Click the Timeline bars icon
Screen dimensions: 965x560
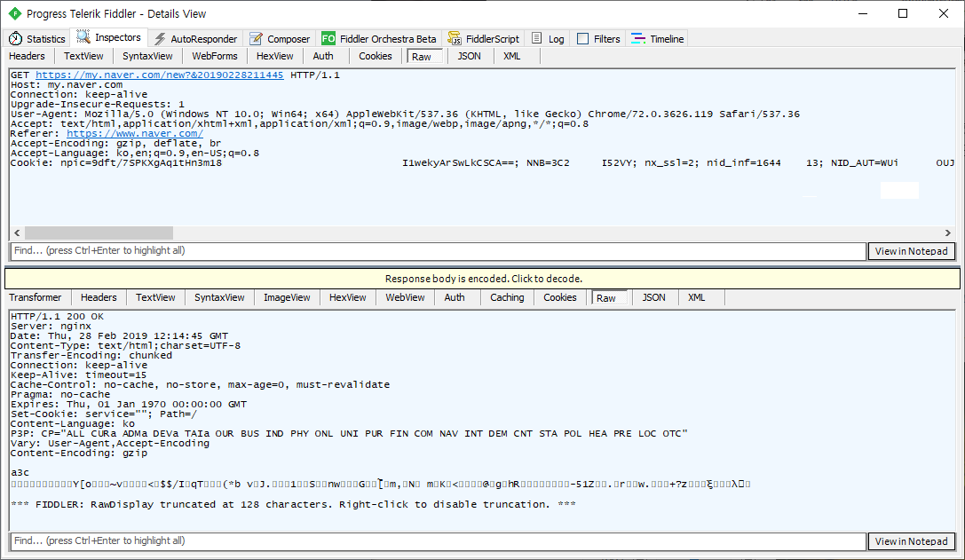[639, 39]
